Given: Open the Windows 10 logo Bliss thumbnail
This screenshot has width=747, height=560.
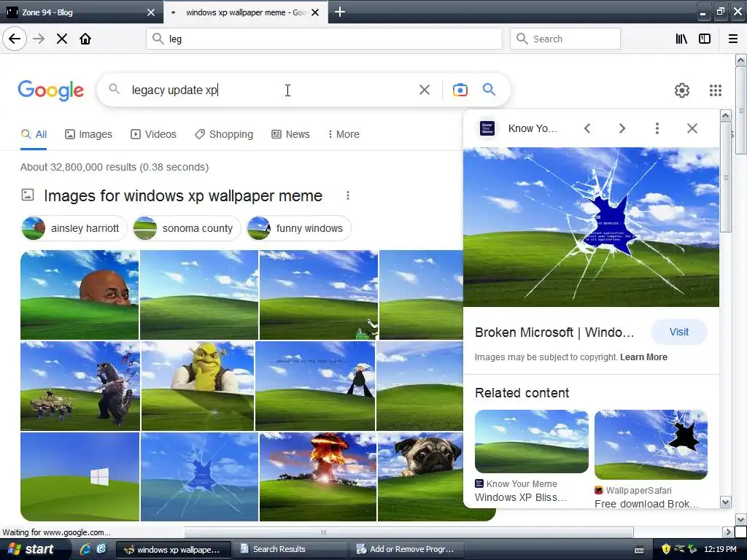Looking at the screenshot, I should [80, 477].
